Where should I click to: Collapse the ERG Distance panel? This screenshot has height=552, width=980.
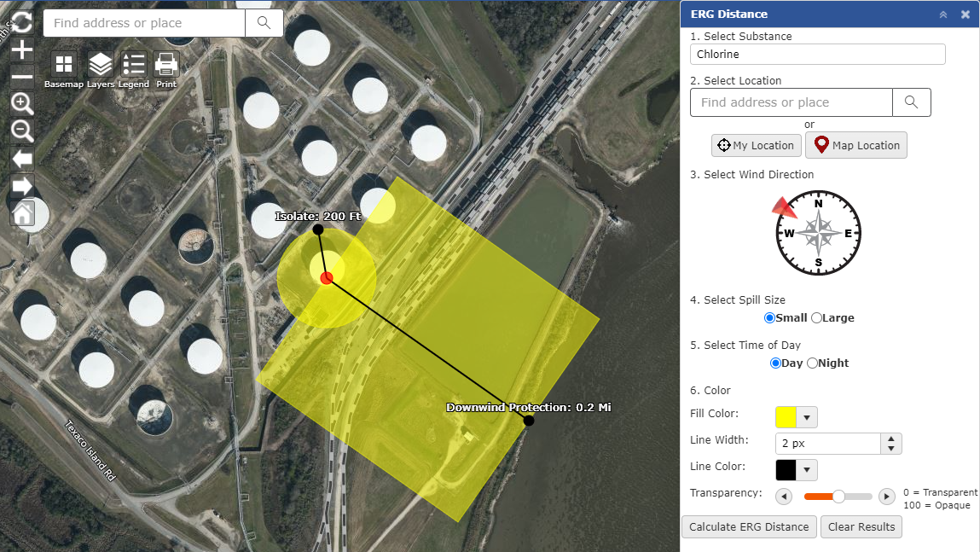click(x=943, y=15)
